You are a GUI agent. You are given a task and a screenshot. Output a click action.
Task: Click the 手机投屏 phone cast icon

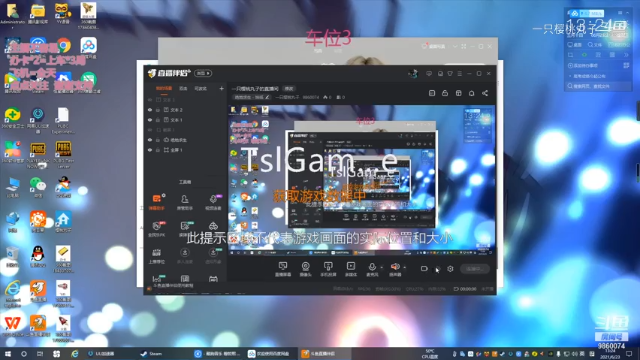pos(328,269)
